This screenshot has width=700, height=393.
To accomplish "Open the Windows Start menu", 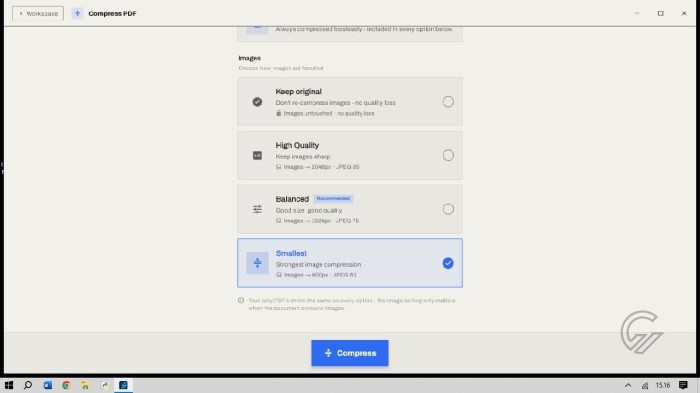I will pos(9,385).
